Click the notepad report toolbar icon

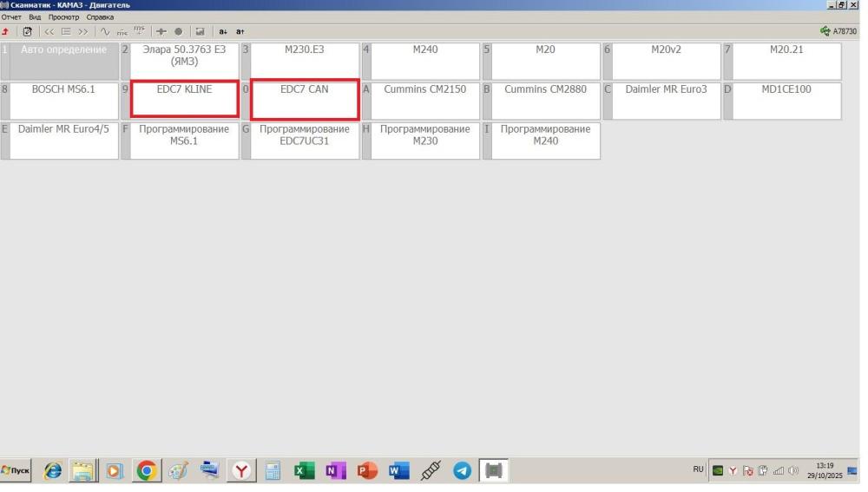pyautogui.click(x=27, y=31)
